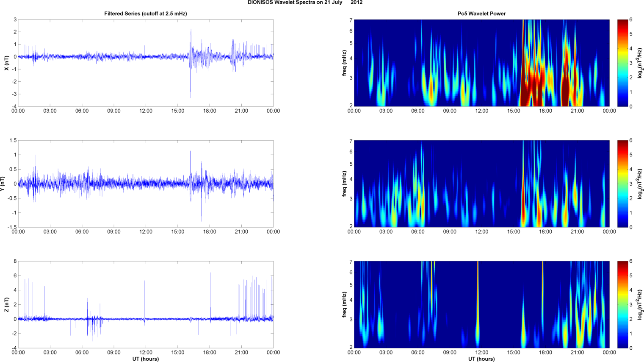Image resolution: width=644 pixels, height=362 pixels.
Task: Select the 'Pc5 Wavelet Power' heading
Action: (x=481, y=14)
